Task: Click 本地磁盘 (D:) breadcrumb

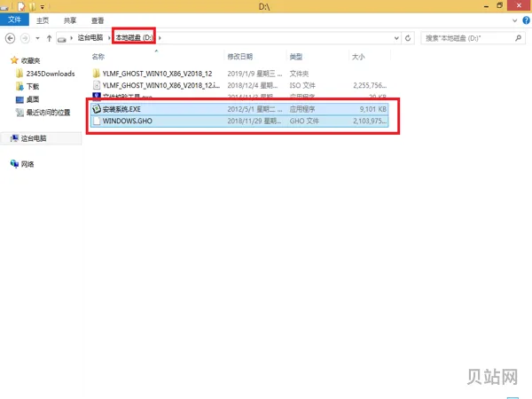Action: click(x=134, y=37)
